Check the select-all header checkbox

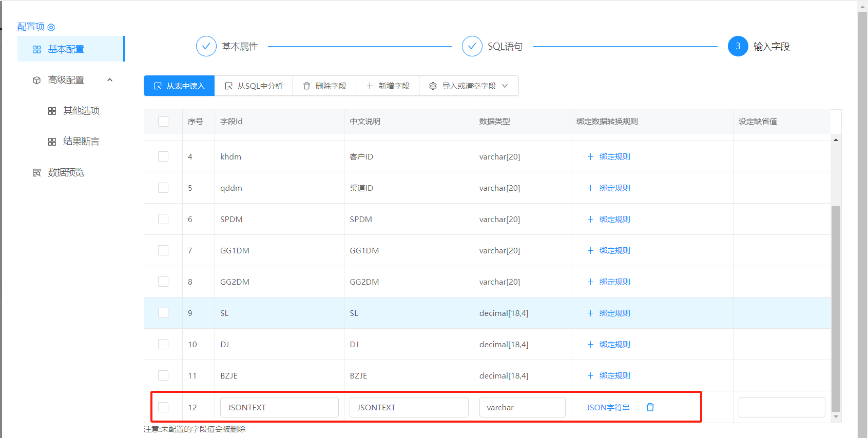163,122
